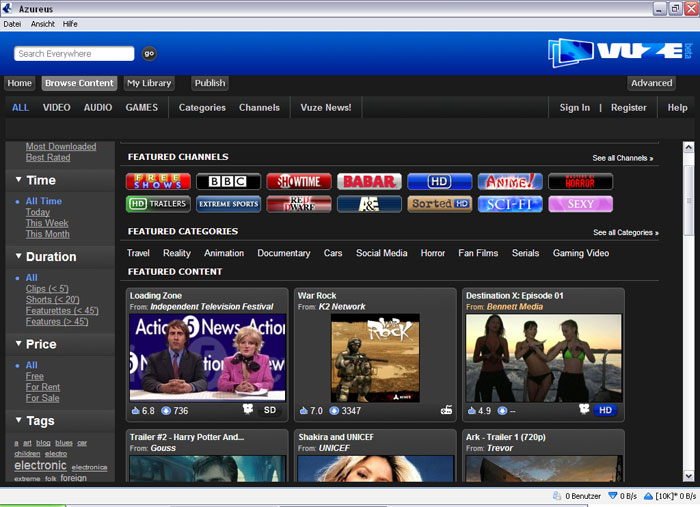700x507 pixels.
Task: Click the thumbs-up rating icon on Loading Zone
Action: pyautogui.click(x=136, y=411)
